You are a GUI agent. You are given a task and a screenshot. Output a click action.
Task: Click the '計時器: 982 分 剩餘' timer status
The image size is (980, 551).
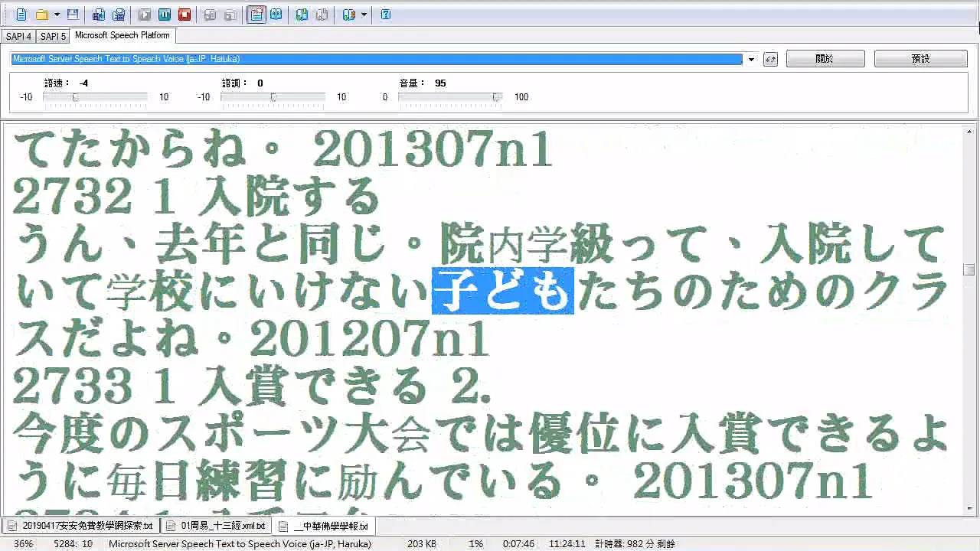click(x=635, y=544)
